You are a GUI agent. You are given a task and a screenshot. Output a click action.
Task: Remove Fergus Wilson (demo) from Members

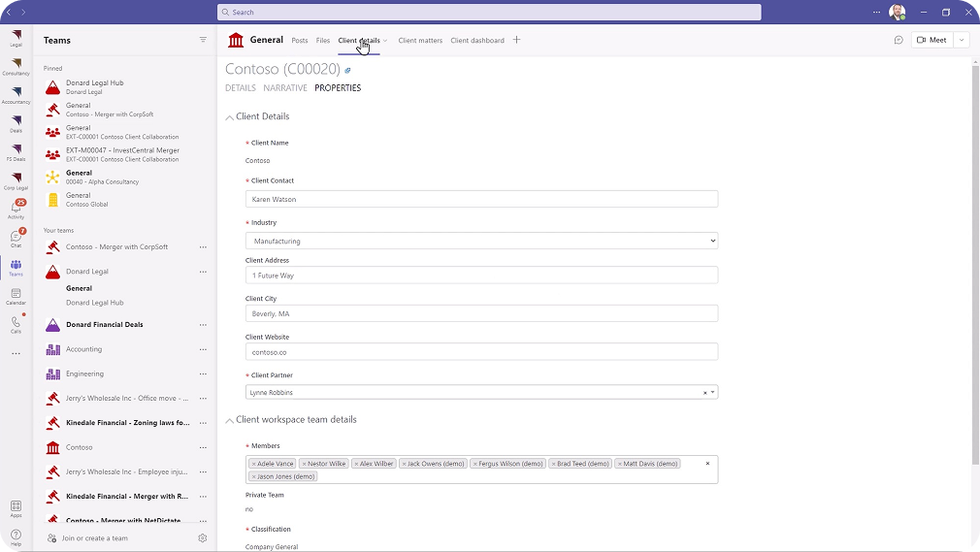(475, 464)
